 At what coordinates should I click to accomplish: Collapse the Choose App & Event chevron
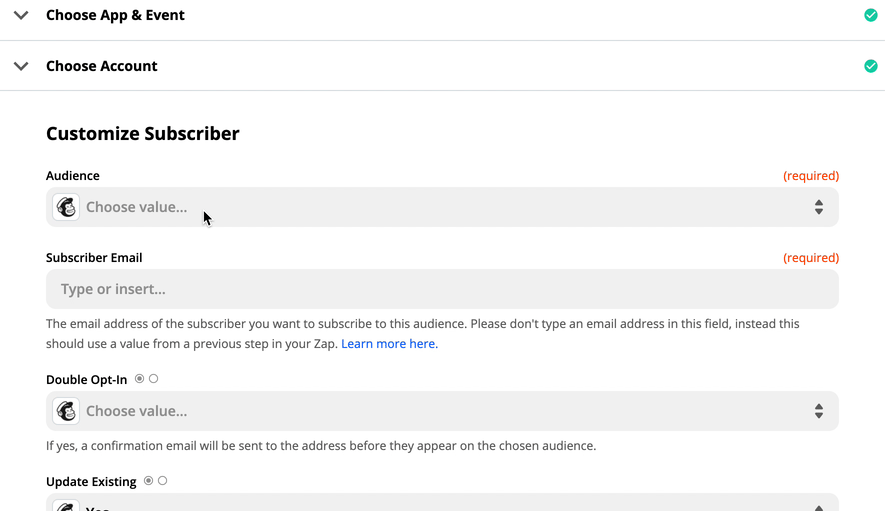(21, 15)
